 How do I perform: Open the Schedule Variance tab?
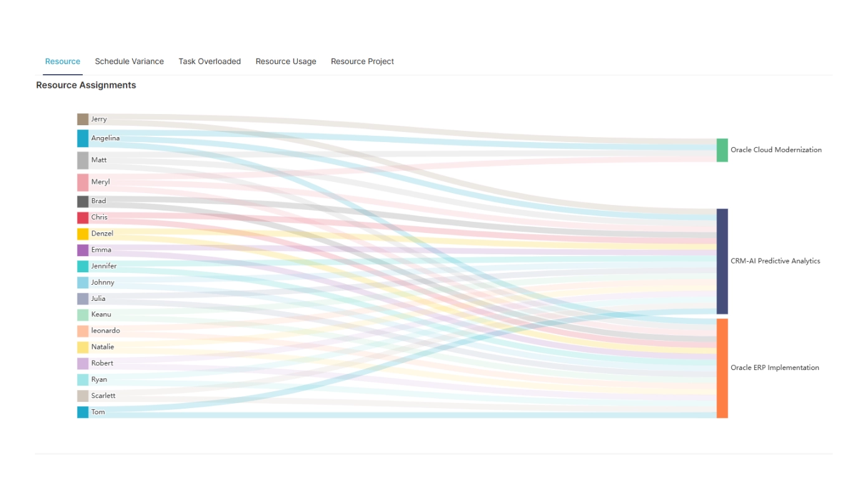pos(129,62)
